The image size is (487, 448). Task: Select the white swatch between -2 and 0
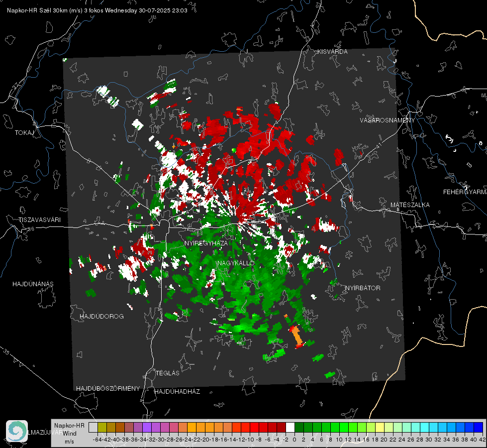pyautogui.click(x=290, y=428)
